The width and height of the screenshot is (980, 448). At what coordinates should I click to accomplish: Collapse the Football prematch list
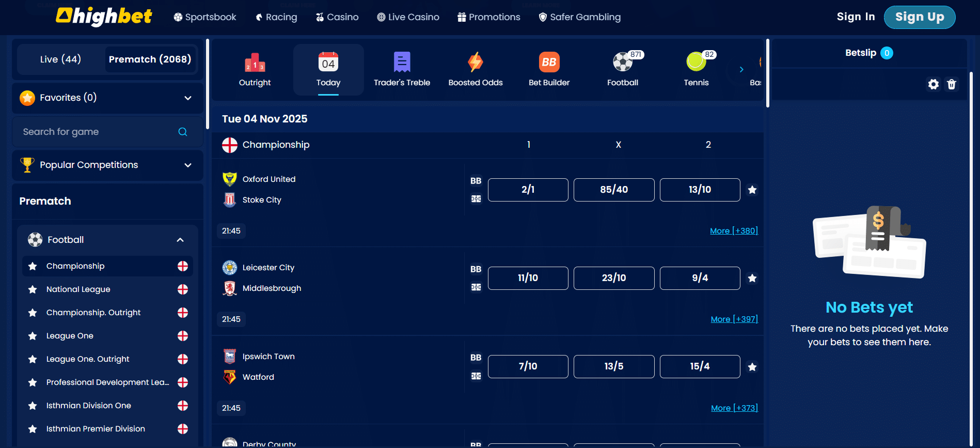pyautogui.click(x=180, y=240)
